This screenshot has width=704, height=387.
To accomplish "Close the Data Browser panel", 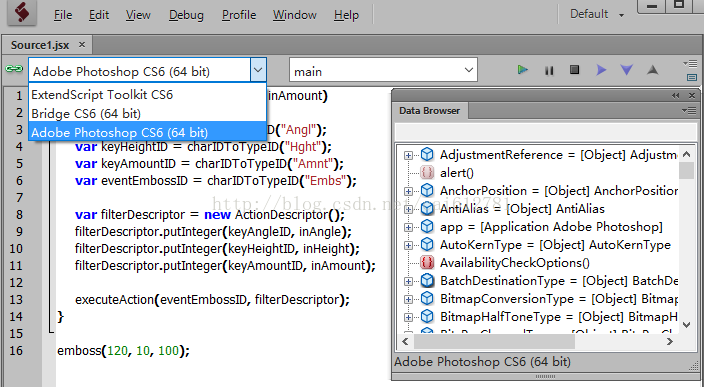I will [692, 95].
